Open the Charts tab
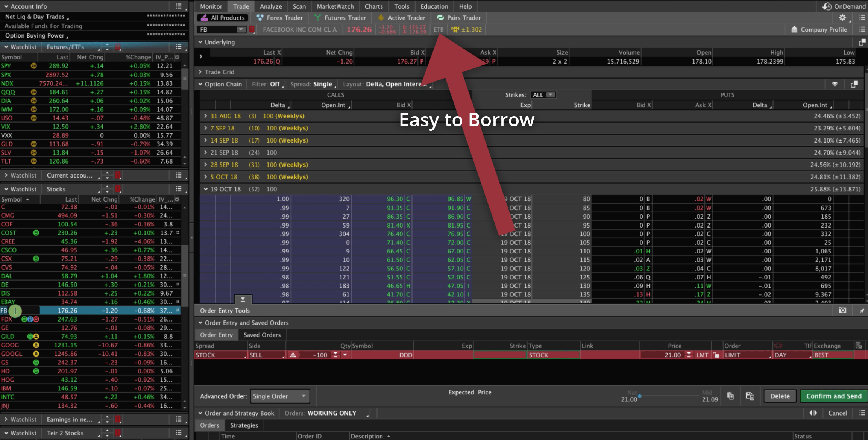 click(x=373, y=6)
